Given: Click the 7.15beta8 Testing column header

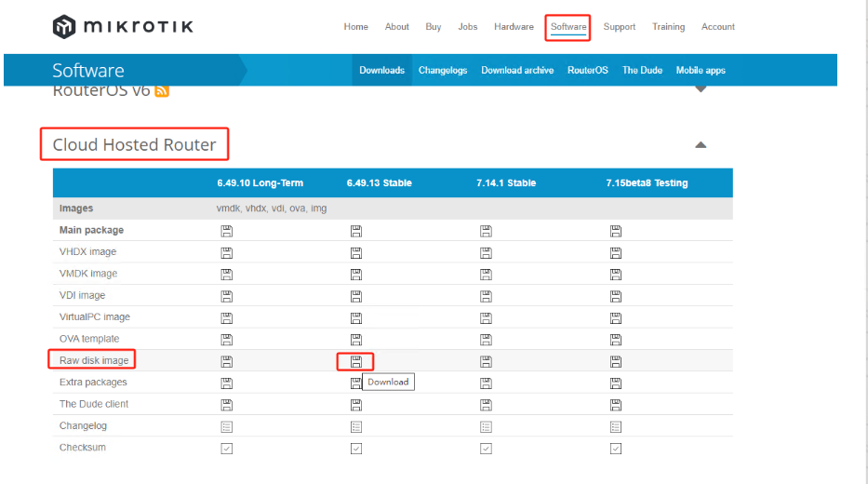Looking at the screenshot, I should click(647, 183).
